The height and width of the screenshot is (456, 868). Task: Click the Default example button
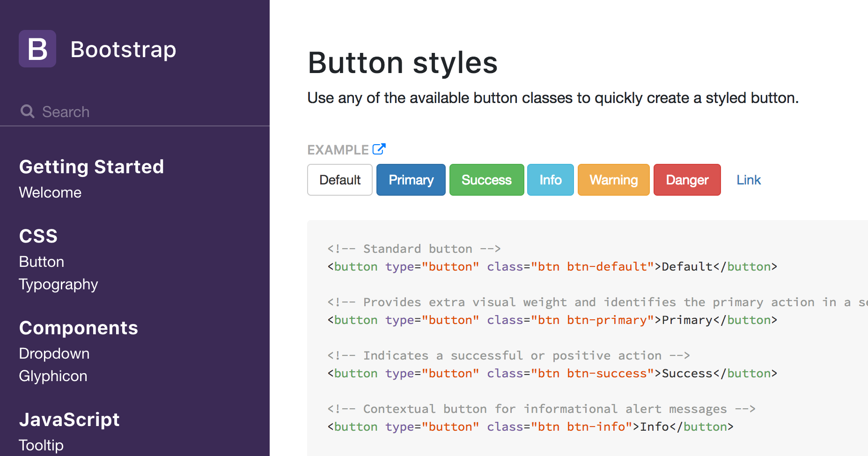340,180
